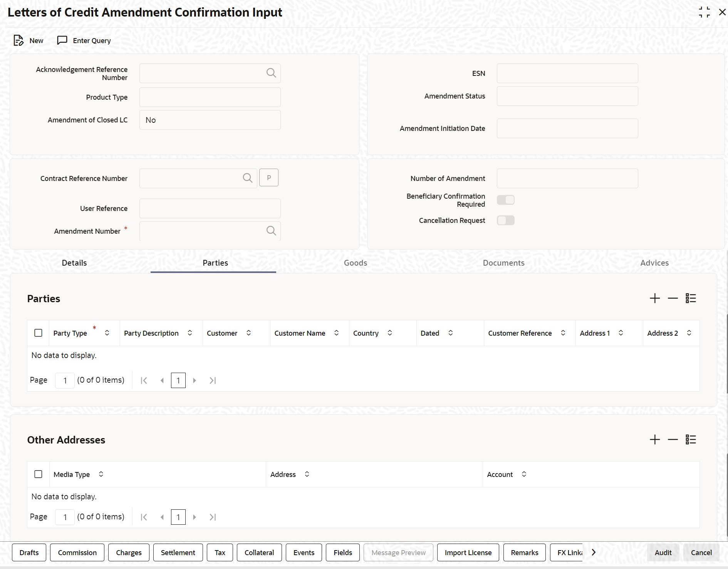
Task: Click the P button beside Contract Reference
Action: (269, 177)
